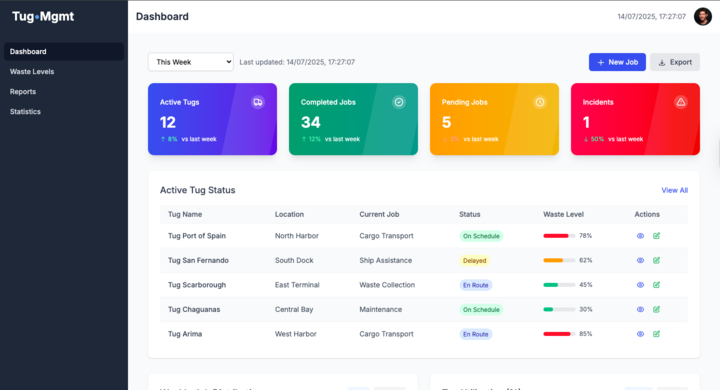Open the This Week period dropdown
This screenshot has width=720, height=390.
[x=191, y=62]
